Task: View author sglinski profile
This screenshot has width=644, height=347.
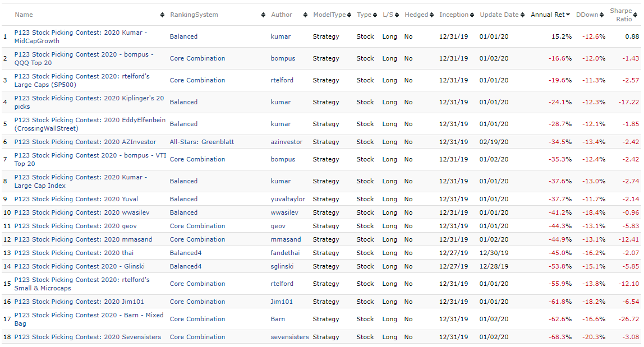Action: pos(282,266)
